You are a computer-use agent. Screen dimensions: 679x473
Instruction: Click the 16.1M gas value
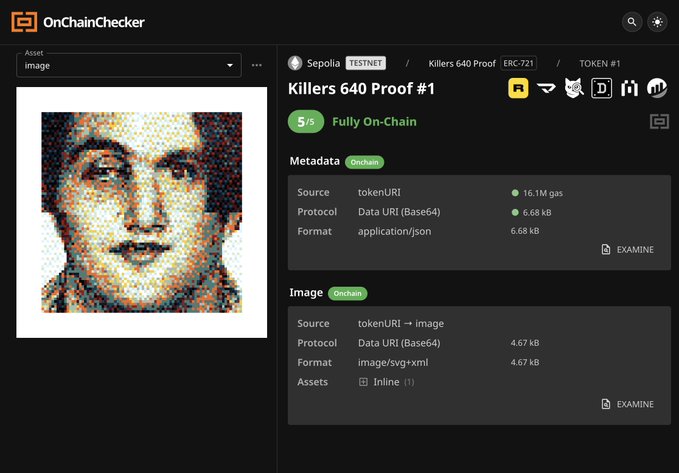point(543,193)
